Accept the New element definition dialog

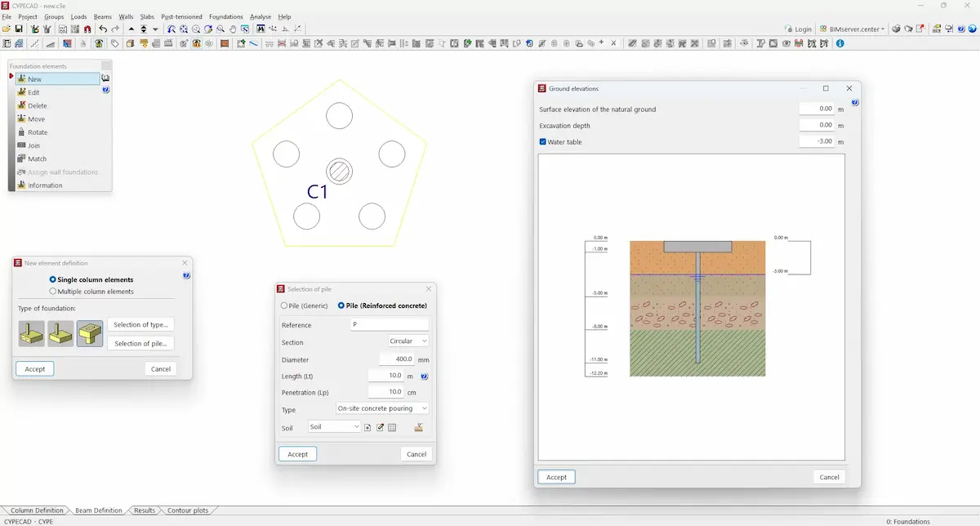click(x=35, y=368)
